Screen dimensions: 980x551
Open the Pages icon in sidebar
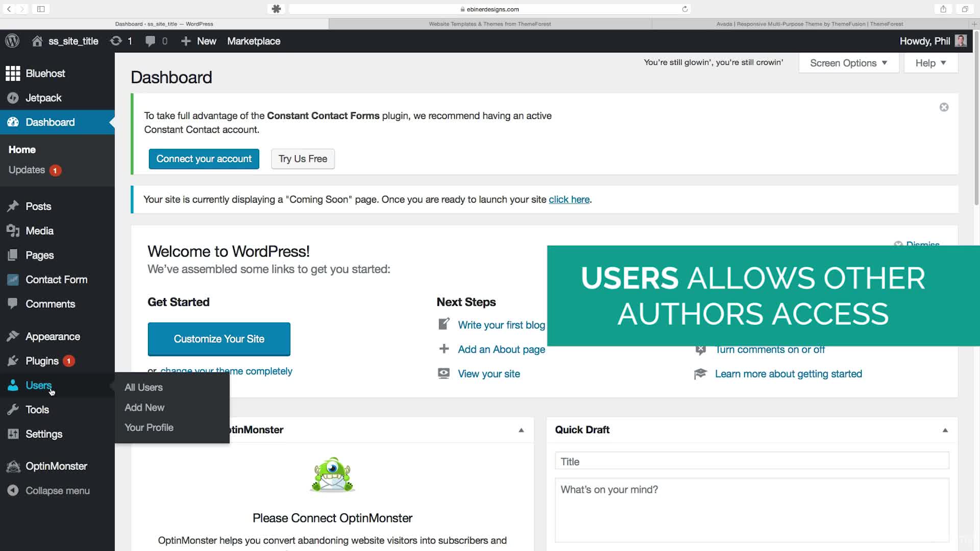coord(13,255)
